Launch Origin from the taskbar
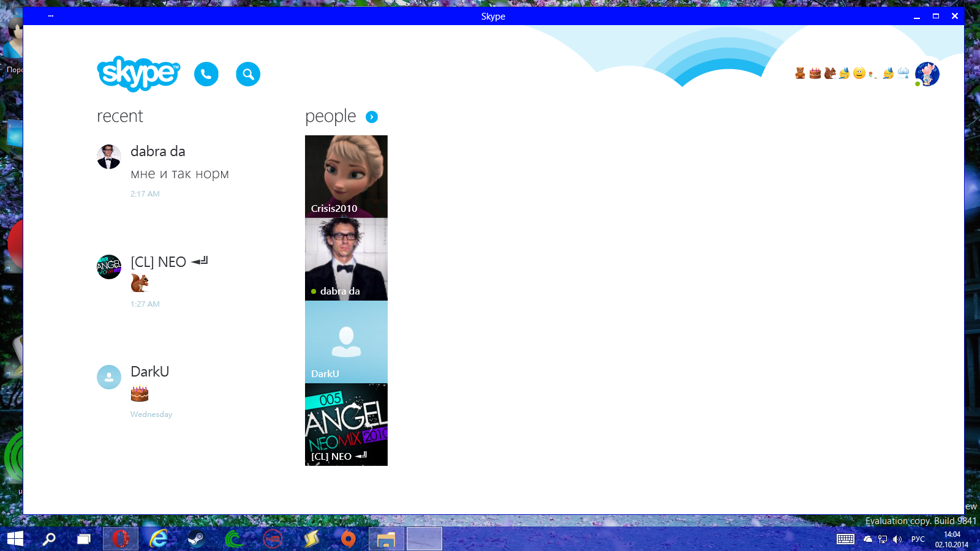980x551 pixels. (348, 539)
